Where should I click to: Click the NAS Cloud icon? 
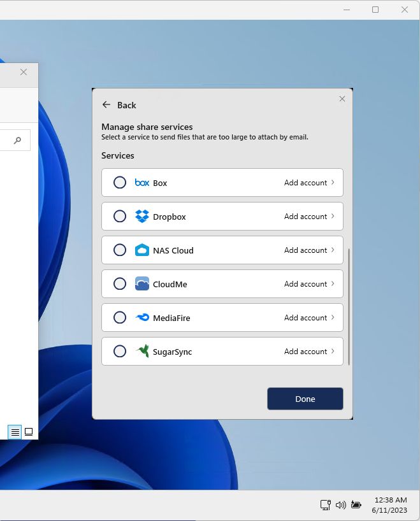pos(142,250)
